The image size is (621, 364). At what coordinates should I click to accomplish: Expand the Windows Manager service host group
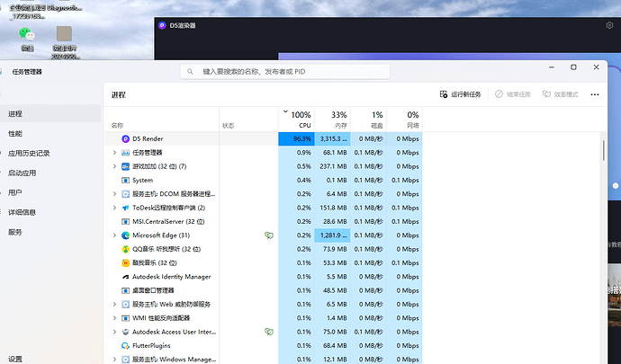(114, 360)
